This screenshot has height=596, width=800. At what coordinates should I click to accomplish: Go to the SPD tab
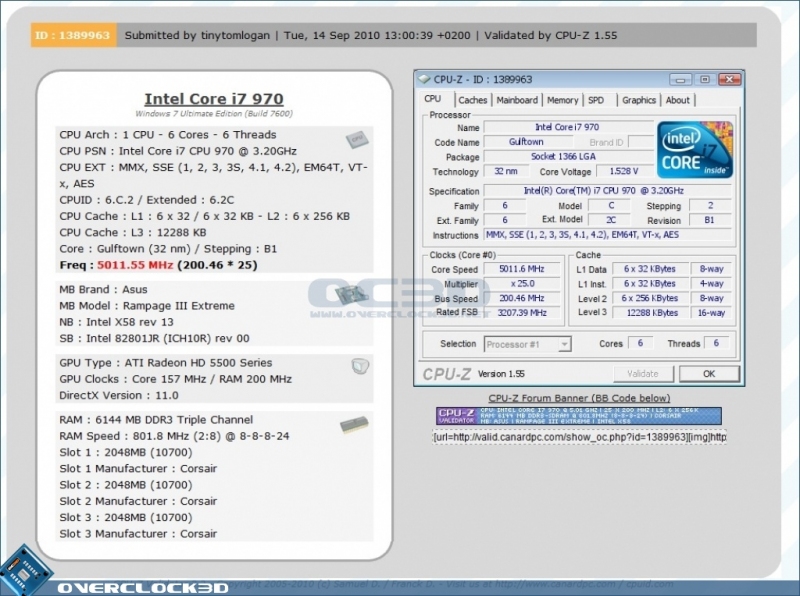[x=596, y=100]
